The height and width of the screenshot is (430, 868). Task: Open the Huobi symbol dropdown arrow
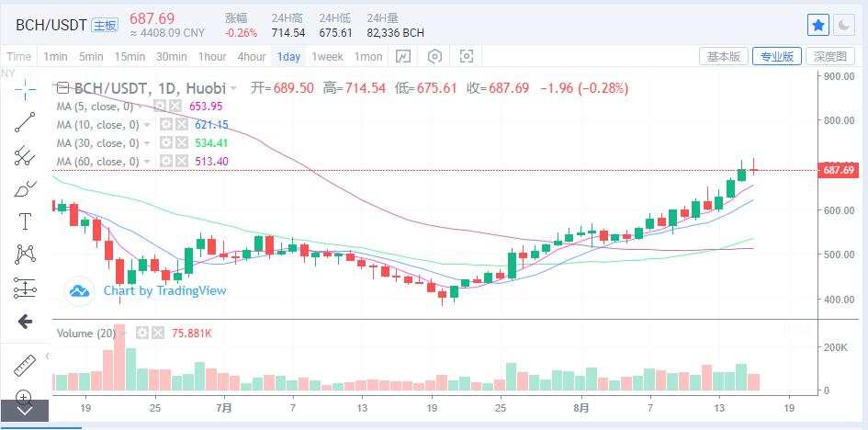pyautogui.click(x=234, y=88)
